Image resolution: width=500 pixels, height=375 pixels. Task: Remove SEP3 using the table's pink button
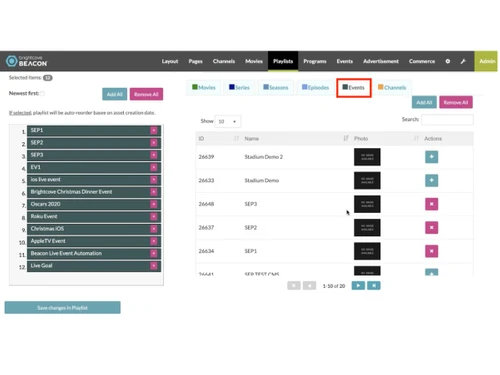point(431,204)
